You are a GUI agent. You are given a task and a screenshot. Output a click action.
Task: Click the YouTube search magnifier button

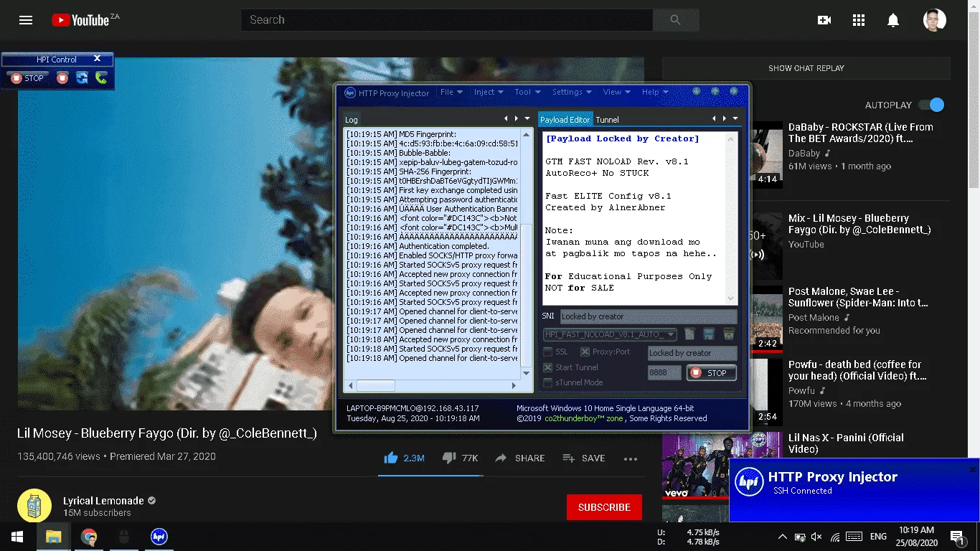675,20
